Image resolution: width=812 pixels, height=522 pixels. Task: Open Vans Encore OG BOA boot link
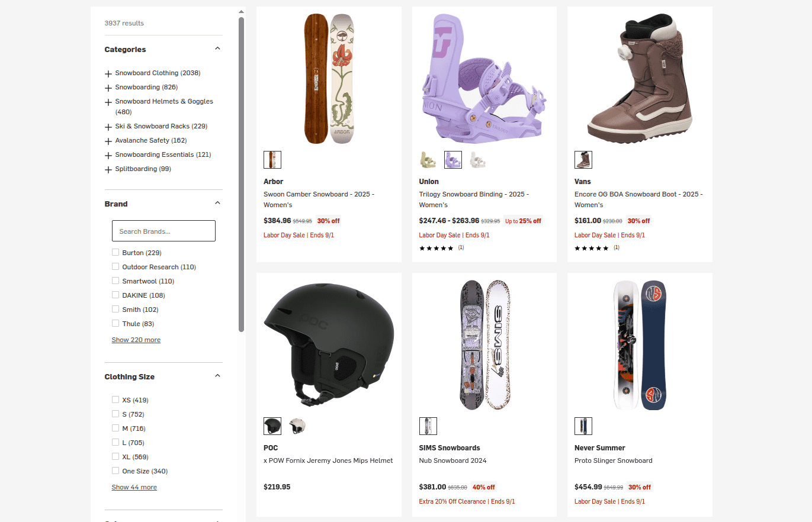[x=638, y=199]
